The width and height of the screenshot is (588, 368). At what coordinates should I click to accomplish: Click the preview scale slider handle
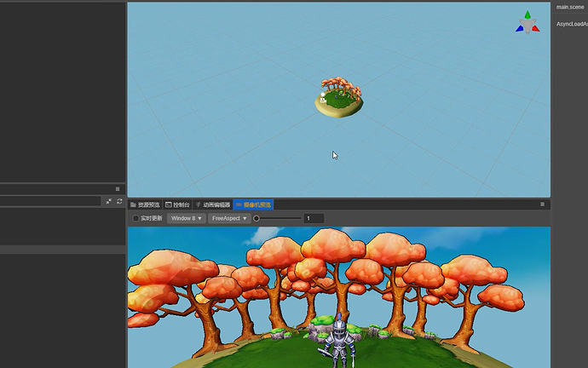pyautogui.click(x=257, y=218)
